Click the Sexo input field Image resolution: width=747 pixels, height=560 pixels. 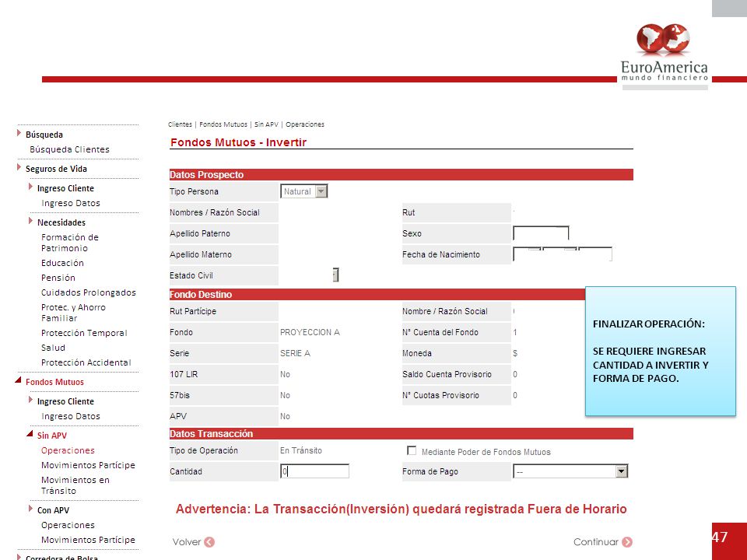coord(541,233)
